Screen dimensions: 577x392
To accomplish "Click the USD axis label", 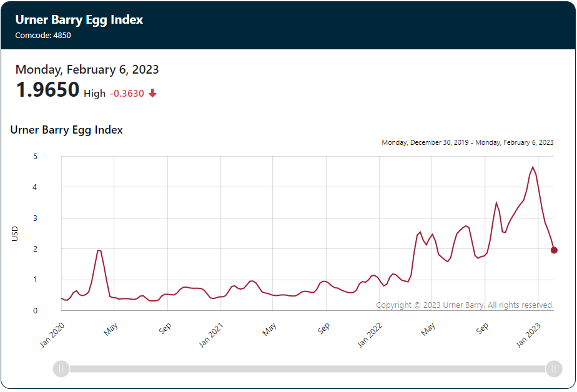I will (x=15, y=234).
